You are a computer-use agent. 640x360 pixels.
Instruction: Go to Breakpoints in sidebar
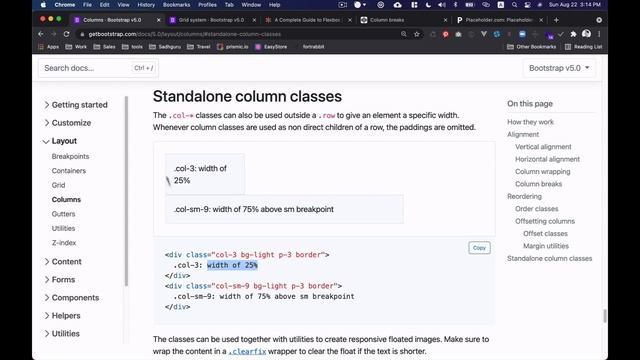click(70, 156)
